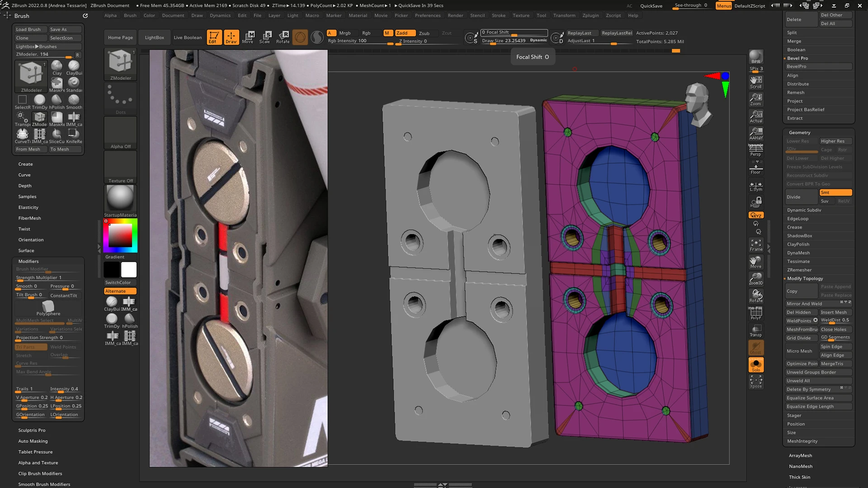Open the Zplugin menu

click(x=590, y=15)
